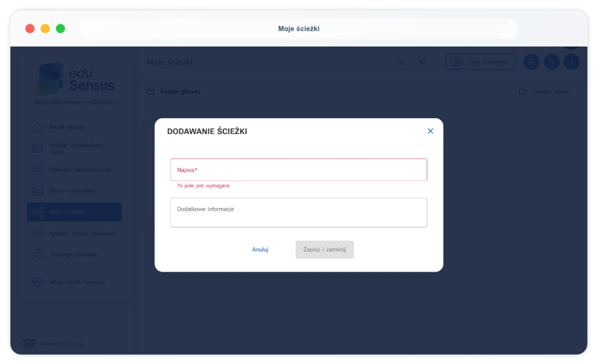Open the three-dots more menu
The image size is (598, 364).
[x=572, y=62]
